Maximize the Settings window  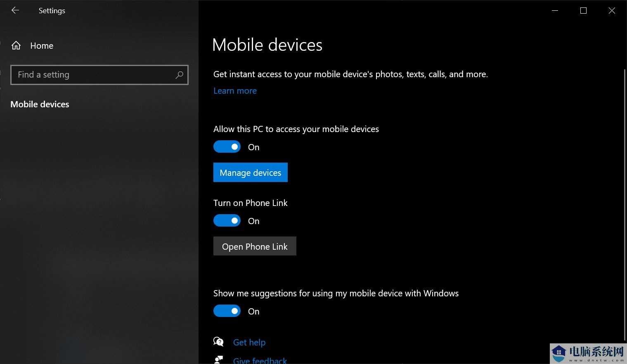click(583, 11)
